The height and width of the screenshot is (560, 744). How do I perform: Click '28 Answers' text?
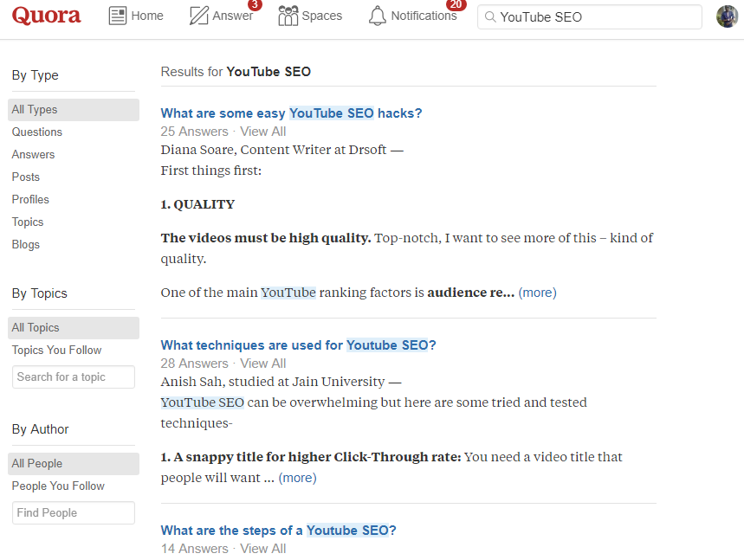pos(195,364)
